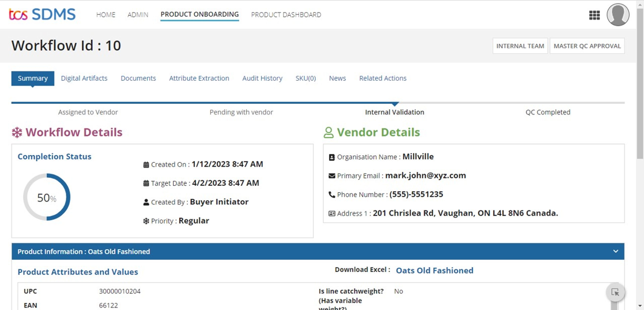Click the Assigned to Vendor stage
The image size is (644, 310).
coord(88,112)
